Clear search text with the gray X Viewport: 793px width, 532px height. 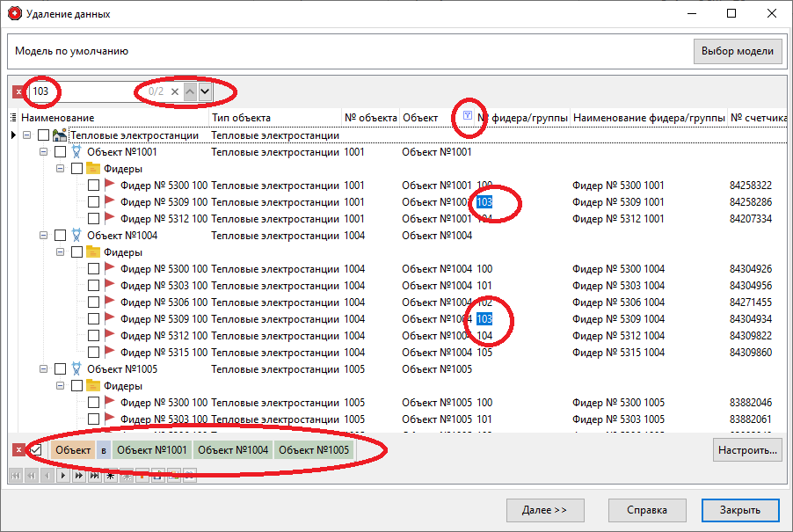pyautogui.click(x=175, y=91)
